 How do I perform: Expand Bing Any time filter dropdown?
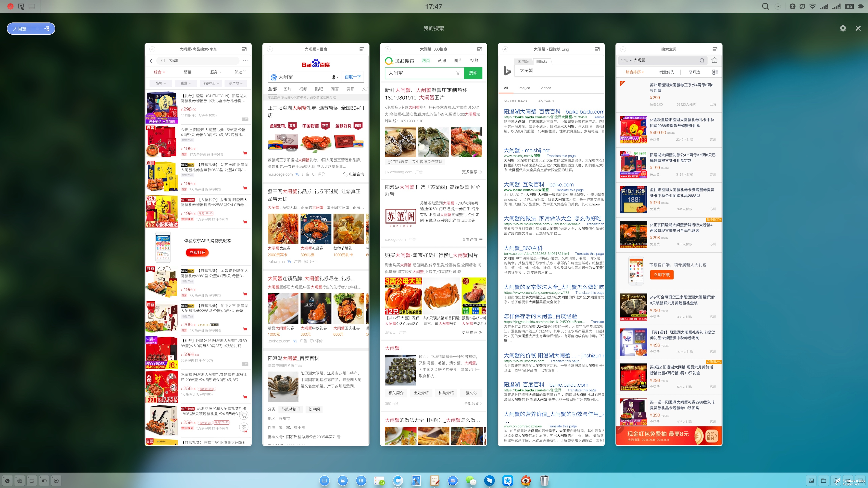[546, 101]
